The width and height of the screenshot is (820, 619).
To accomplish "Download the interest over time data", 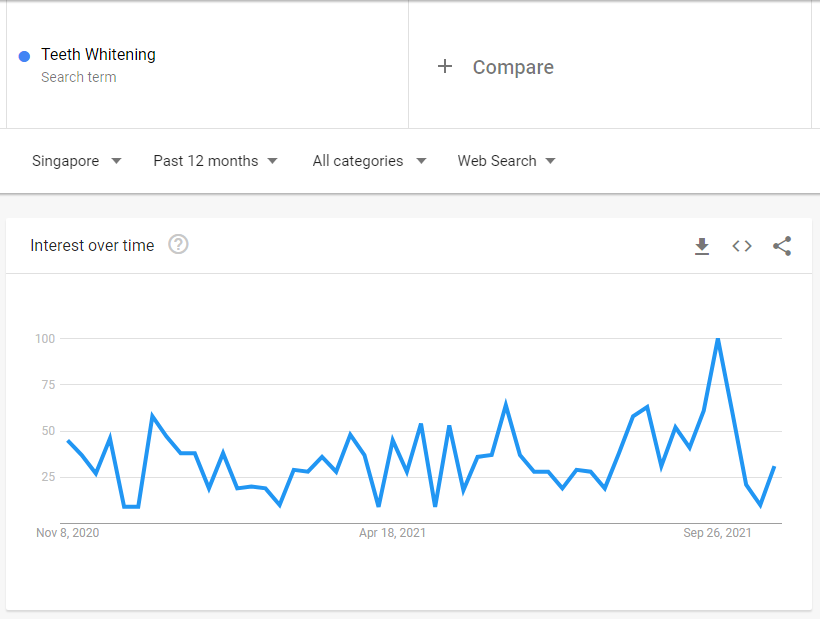I will 702,246.
